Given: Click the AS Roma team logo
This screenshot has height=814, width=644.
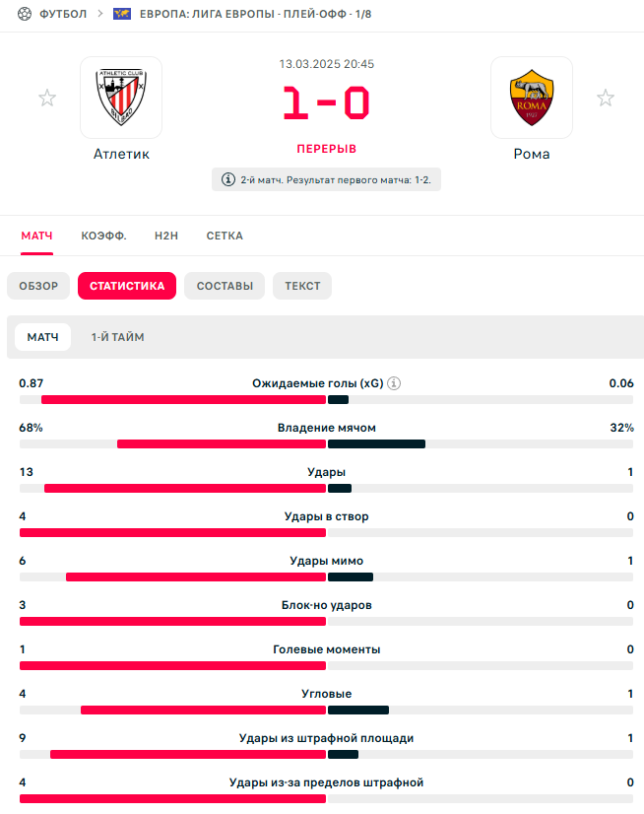Looking at the screenshot, I should click(x=532, y=98).
